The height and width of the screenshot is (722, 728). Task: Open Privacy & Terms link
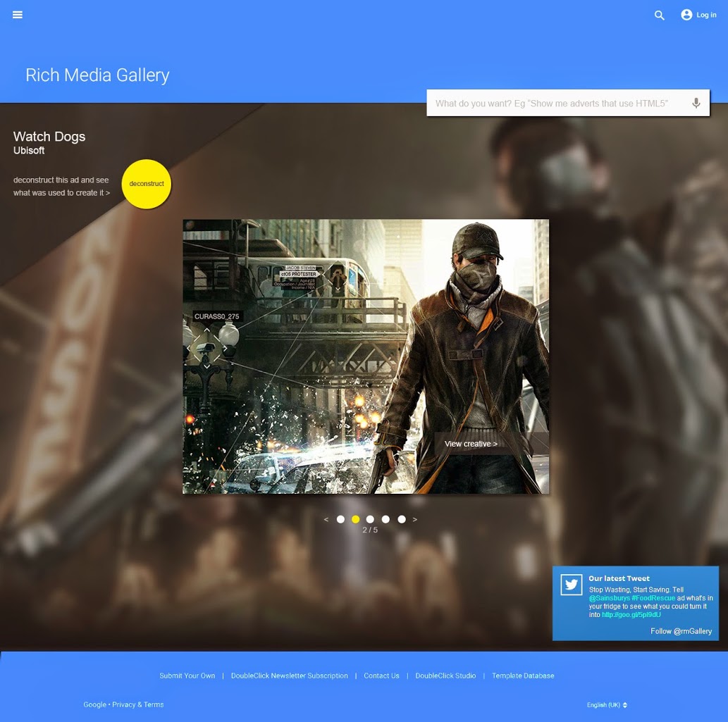point(138,704)
